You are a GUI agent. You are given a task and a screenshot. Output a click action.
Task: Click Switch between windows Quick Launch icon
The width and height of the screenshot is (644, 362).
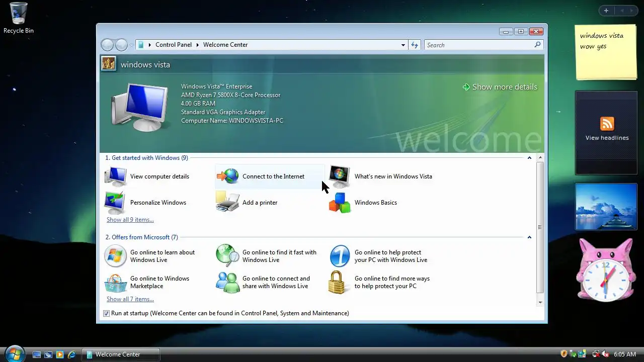point(48,354)
